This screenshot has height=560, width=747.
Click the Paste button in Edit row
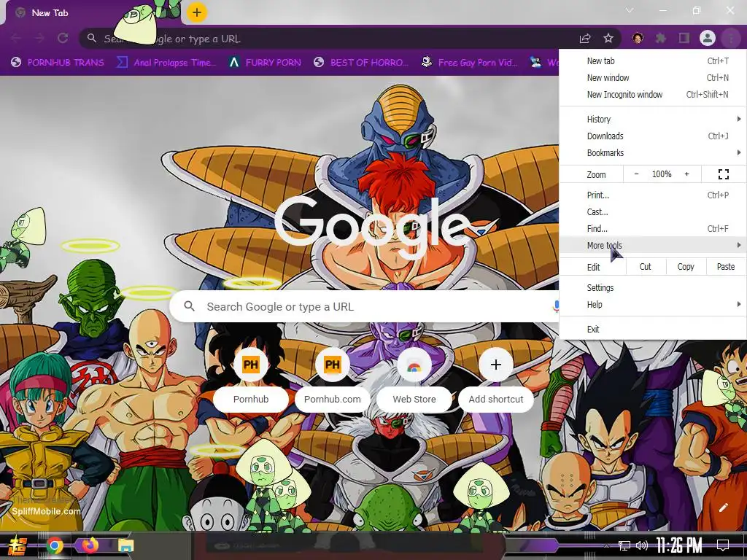click(726, 267)
